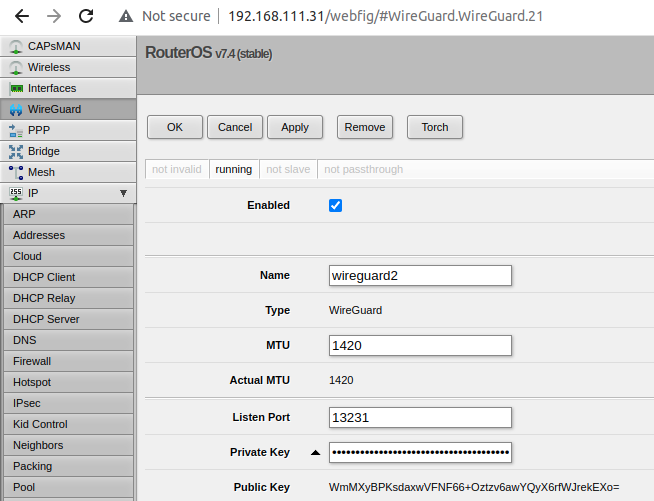Image resolution: width=654 pixels, height=501 pixels.
Task: Open the Cloud submenu item
Action: point(68,256)
